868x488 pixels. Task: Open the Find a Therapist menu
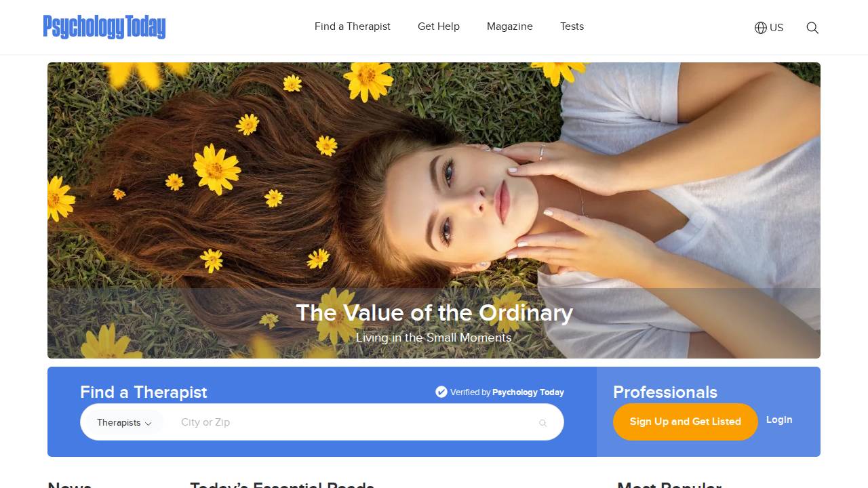coord(353,26)
